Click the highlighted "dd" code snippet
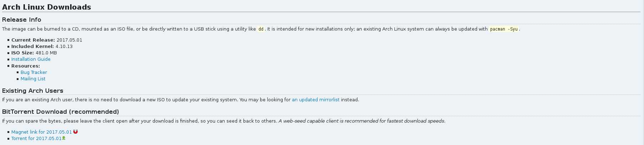The height and width of the screenshot is (145, 644). (261, 29)
